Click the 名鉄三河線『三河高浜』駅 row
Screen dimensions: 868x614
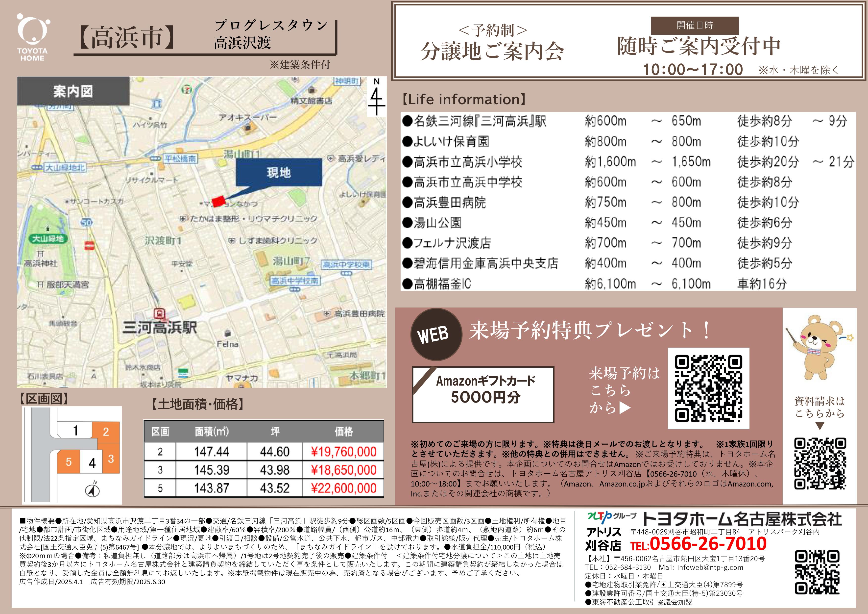coord(628,121)
